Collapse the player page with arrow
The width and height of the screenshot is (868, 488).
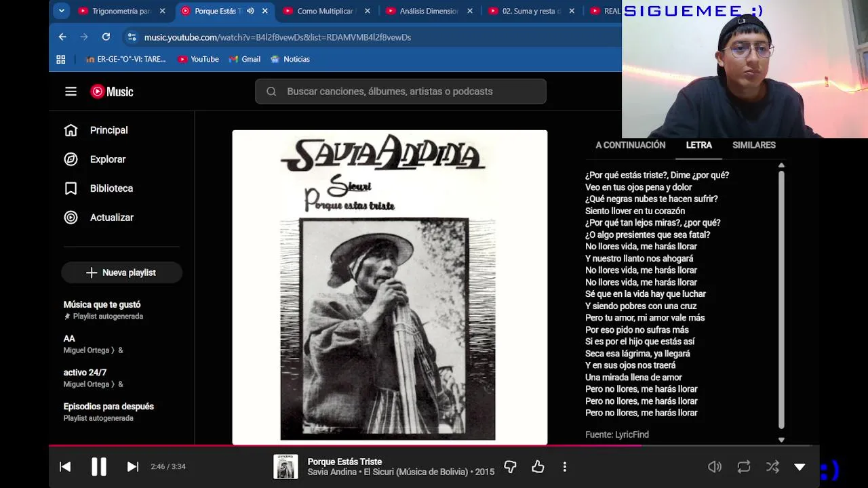[800, 466]
